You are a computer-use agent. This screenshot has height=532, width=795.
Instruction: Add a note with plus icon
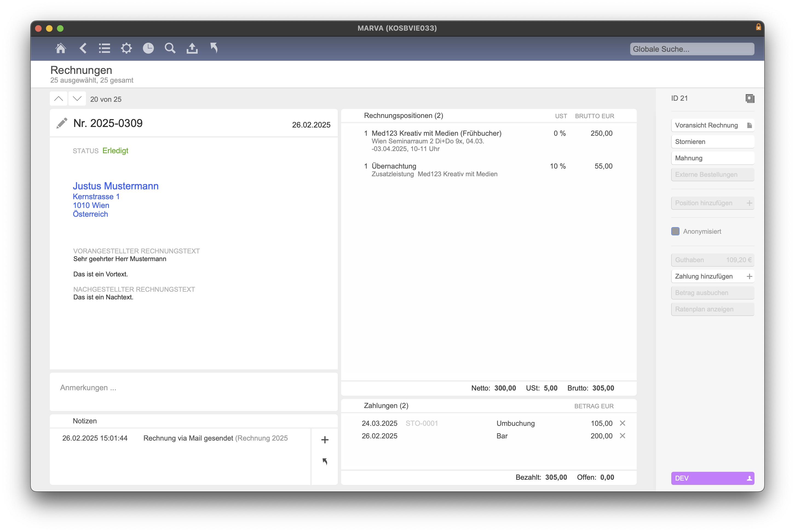pyautogui.click(x=325, y=440)
